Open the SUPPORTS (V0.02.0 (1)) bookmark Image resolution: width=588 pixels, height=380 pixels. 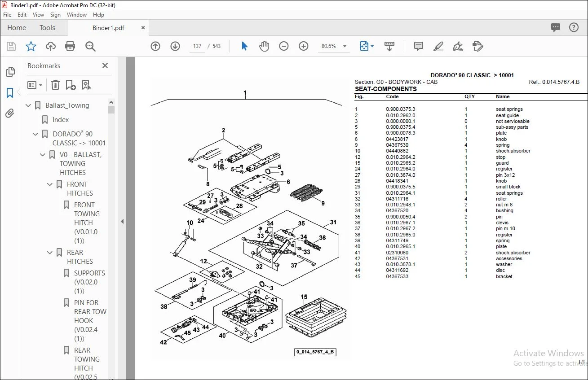pyautogui.click(x=89, y=282)
